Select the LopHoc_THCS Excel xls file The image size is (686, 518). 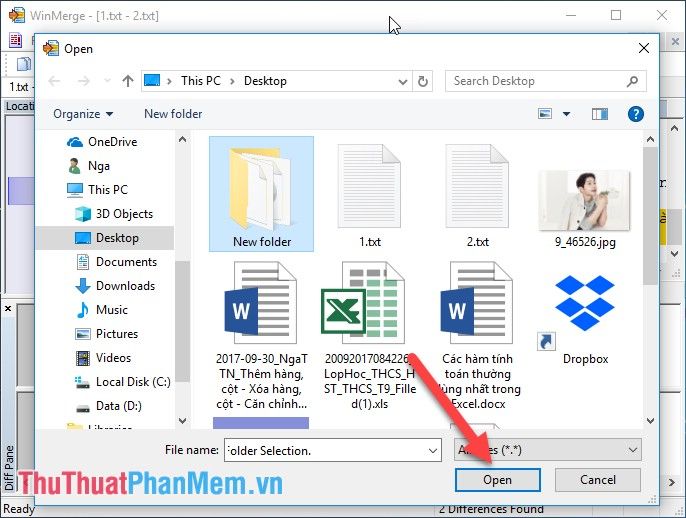(x=370, y=336)
